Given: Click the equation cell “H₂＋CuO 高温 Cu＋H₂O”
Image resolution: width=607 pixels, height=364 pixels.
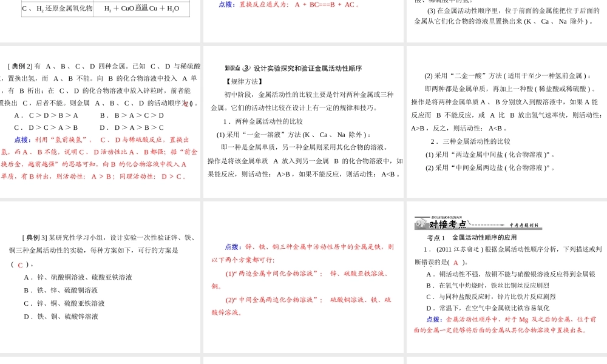Looking at the screenshot, I should [x=141, y=8].
